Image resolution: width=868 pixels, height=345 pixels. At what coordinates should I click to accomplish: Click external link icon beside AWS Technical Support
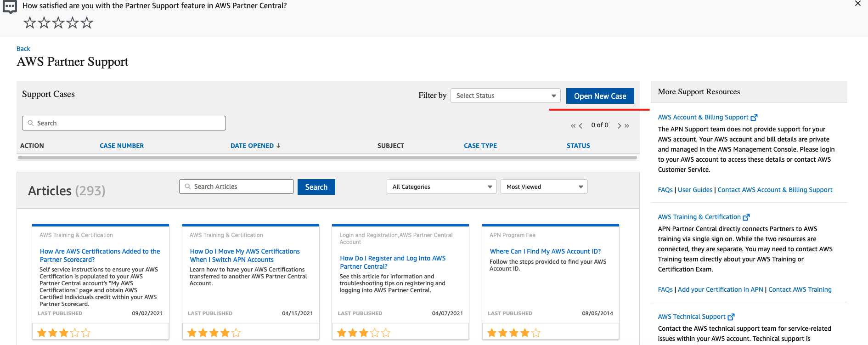[731, 317]
